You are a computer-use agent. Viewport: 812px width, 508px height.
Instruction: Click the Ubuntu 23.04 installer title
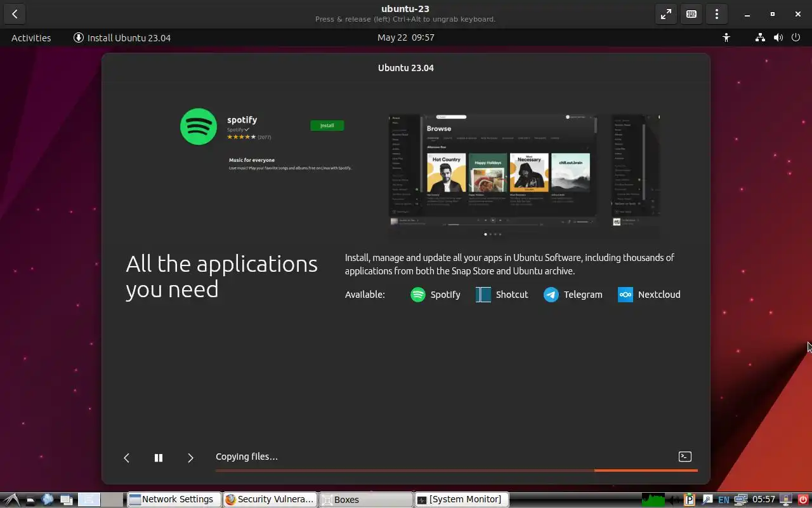[406, 68]
